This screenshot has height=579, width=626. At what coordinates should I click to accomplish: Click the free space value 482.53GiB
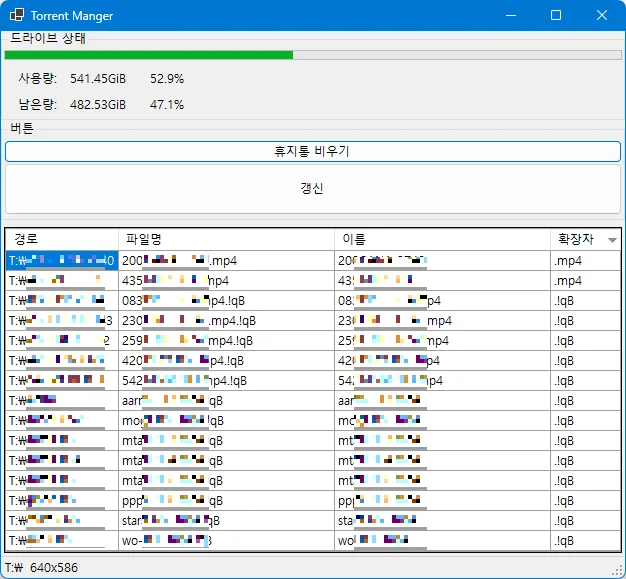[98, 105]
